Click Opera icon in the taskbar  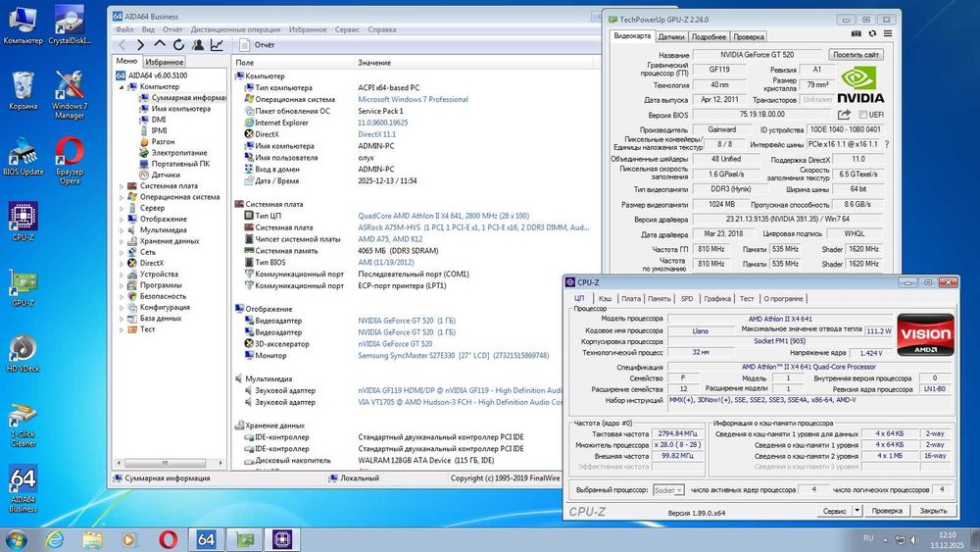click(x=168, y=539)
